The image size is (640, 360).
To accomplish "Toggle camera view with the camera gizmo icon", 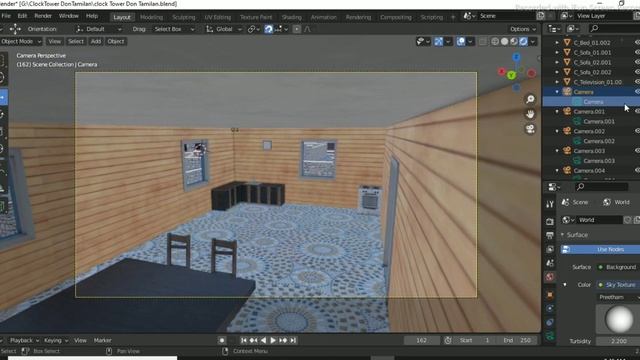I will [530, 129].
